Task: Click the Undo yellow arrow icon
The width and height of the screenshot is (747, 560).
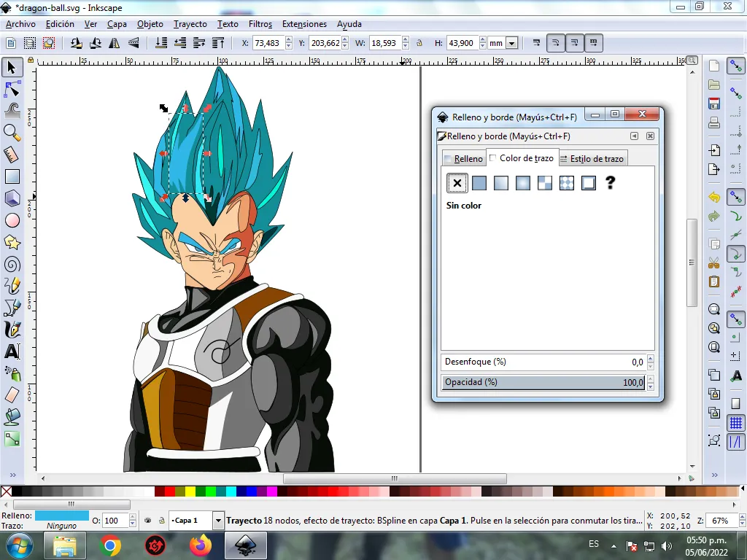Action: click(713, 197)
